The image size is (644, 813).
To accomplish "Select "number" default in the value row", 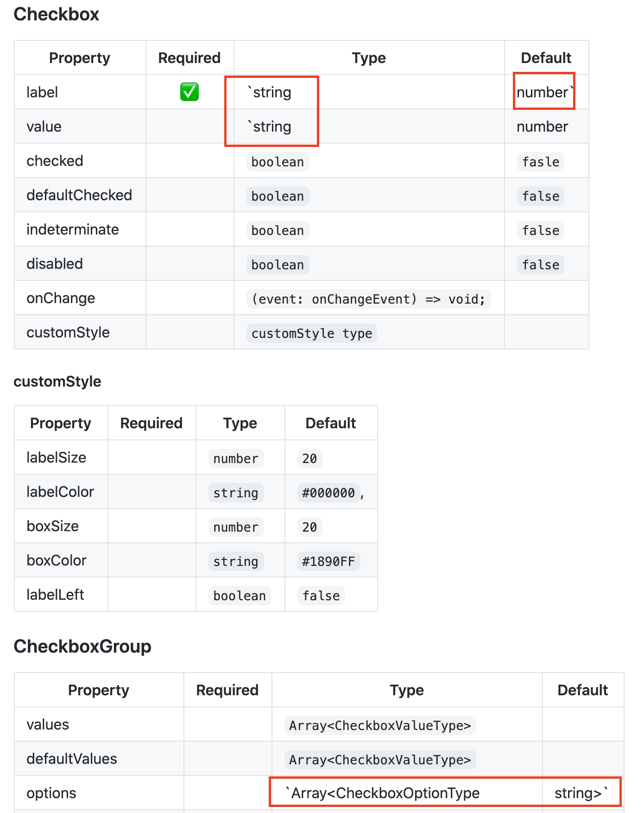I will click(542, 127).
